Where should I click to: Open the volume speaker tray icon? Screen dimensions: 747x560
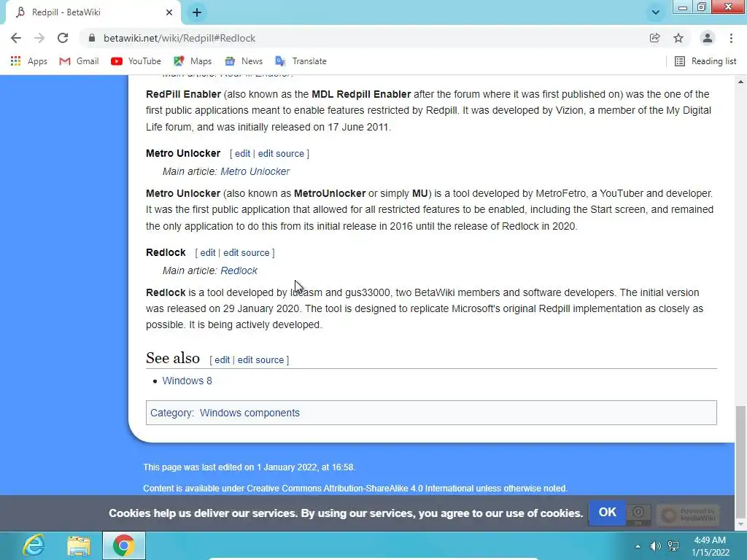pos(656,546)
